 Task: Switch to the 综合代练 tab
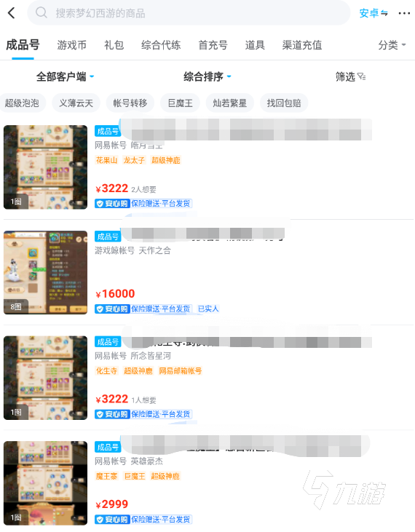(161, 45)
